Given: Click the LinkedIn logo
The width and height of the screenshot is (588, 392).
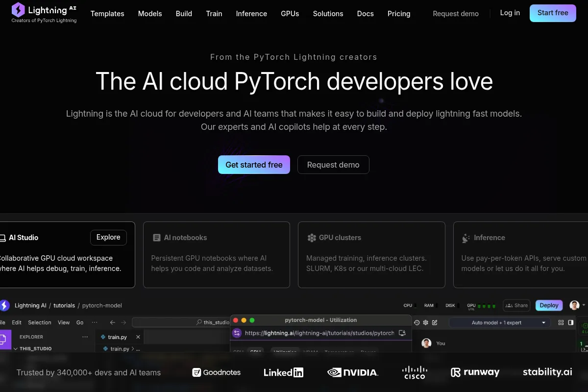Looking at the screenshot, I should (x=283, y=372).
